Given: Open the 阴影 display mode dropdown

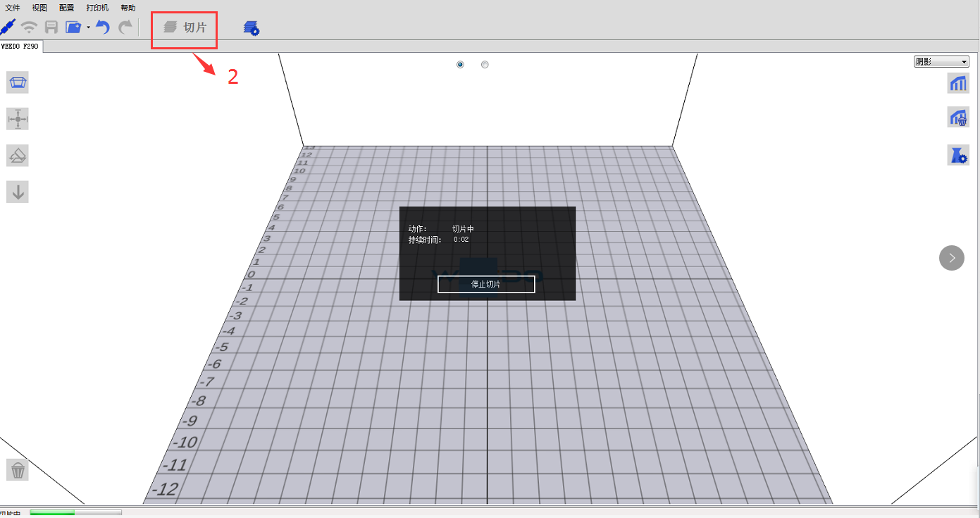Looking at the screenshot, I should pos(941,62).
